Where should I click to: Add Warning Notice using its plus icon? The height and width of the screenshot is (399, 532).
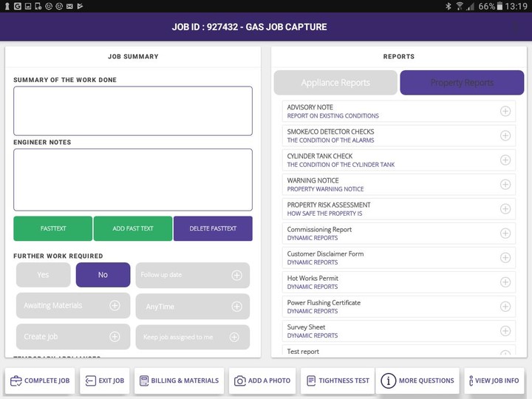point(505,185)
